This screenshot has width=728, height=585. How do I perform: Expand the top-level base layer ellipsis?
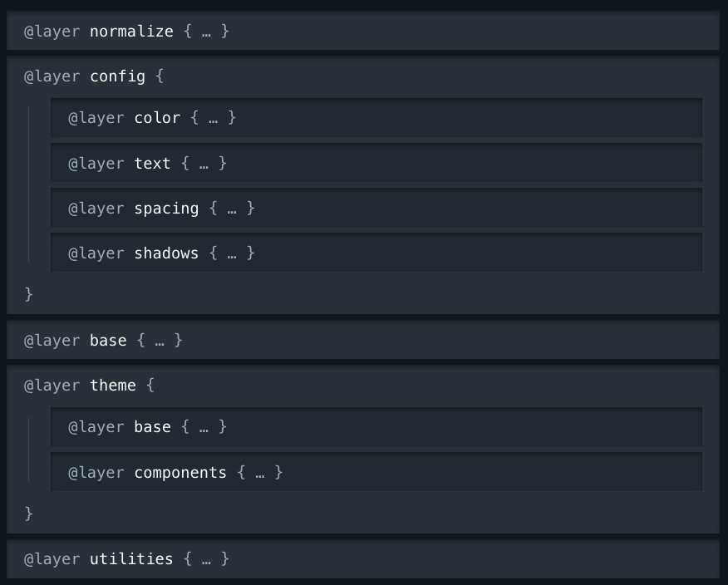click(160, 341)
